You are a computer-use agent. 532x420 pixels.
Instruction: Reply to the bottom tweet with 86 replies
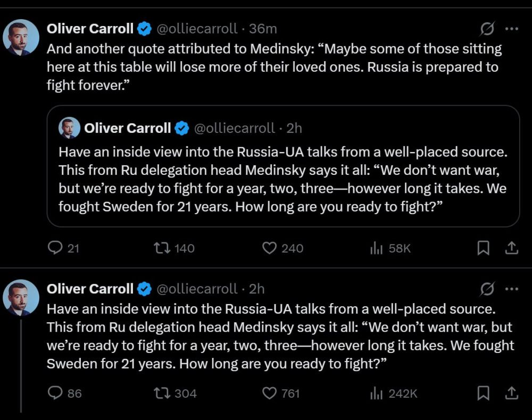pos(55,393)
